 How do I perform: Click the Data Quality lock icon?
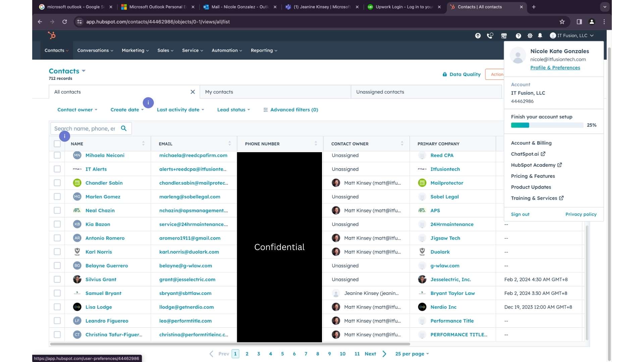[x=445, y=74]
